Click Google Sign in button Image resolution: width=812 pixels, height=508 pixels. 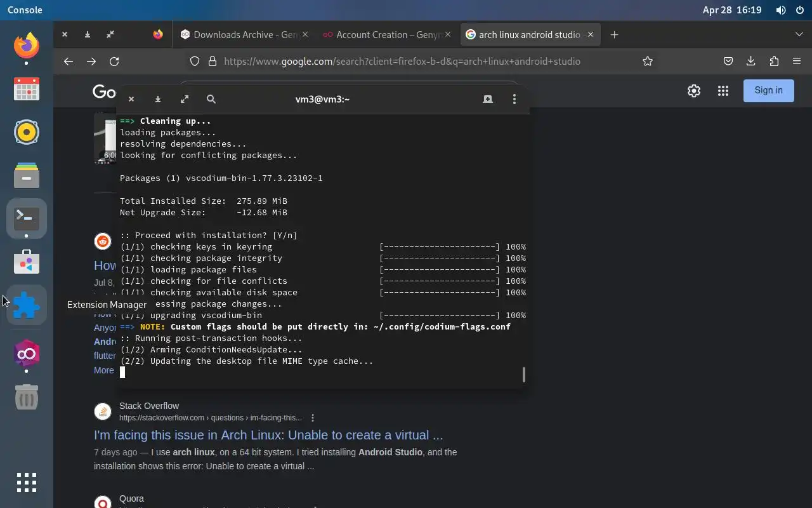pos(768,90)
